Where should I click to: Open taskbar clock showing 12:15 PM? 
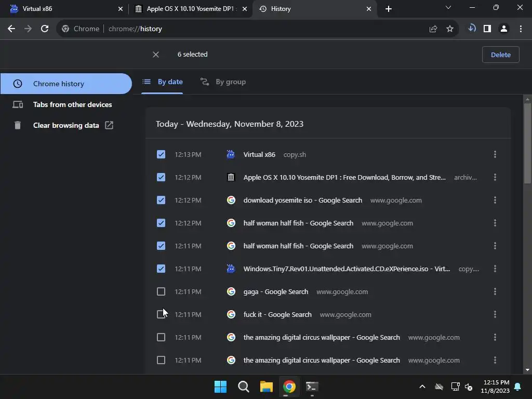click(495, 387)
